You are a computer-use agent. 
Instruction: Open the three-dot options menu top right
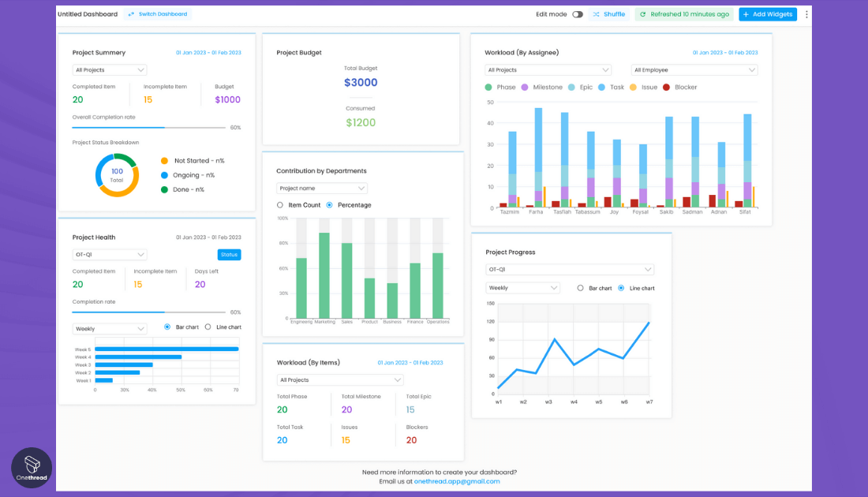806,14
